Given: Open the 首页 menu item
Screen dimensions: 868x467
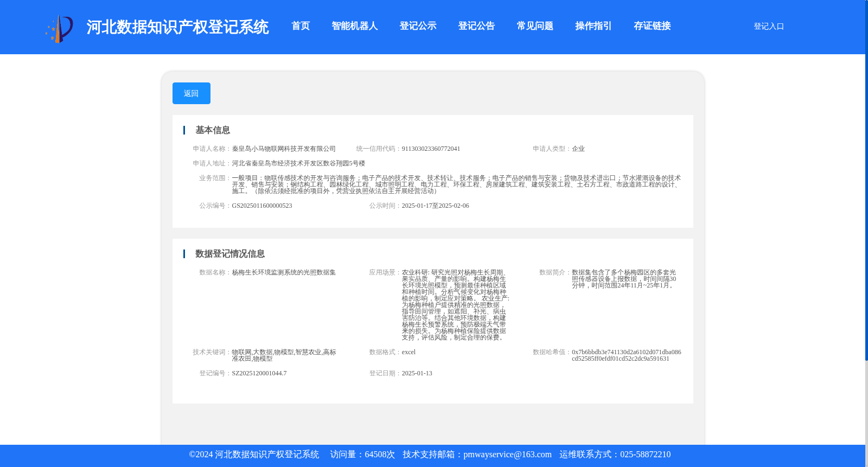Looking at the screenshot, I should pos(301,26).
